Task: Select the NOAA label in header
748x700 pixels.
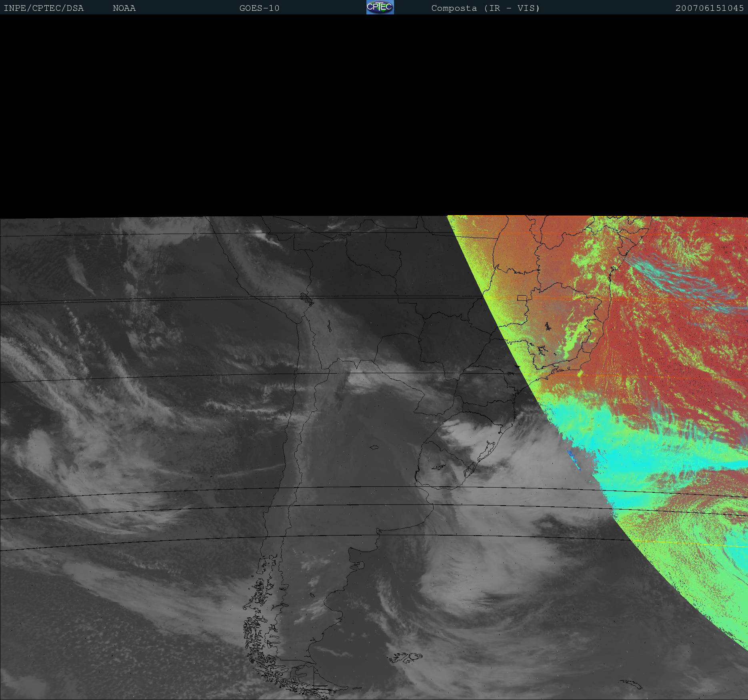Action: click(124, 8)
